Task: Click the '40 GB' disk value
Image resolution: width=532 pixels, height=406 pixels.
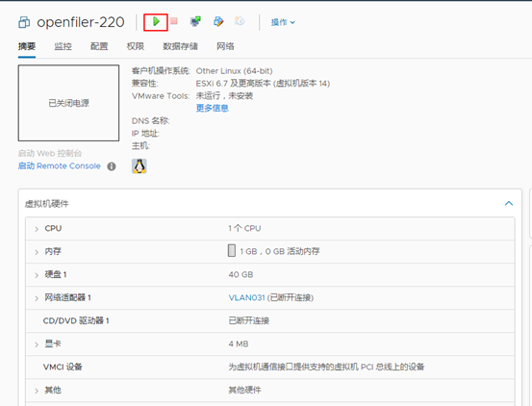Action: click(241, 274)
